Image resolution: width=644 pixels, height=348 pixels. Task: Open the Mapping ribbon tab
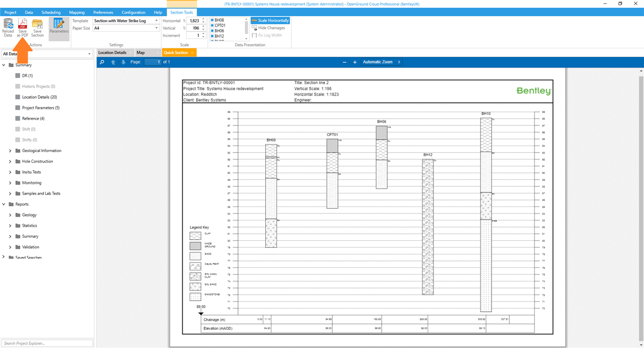[x=77, y=12]
